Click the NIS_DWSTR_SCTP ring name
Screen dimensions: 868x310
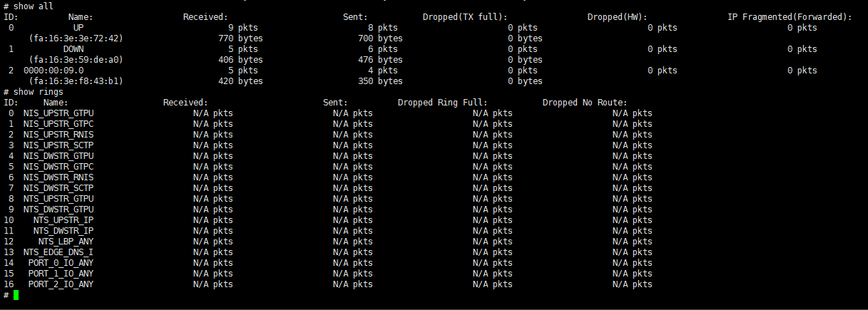pos(58,188)
